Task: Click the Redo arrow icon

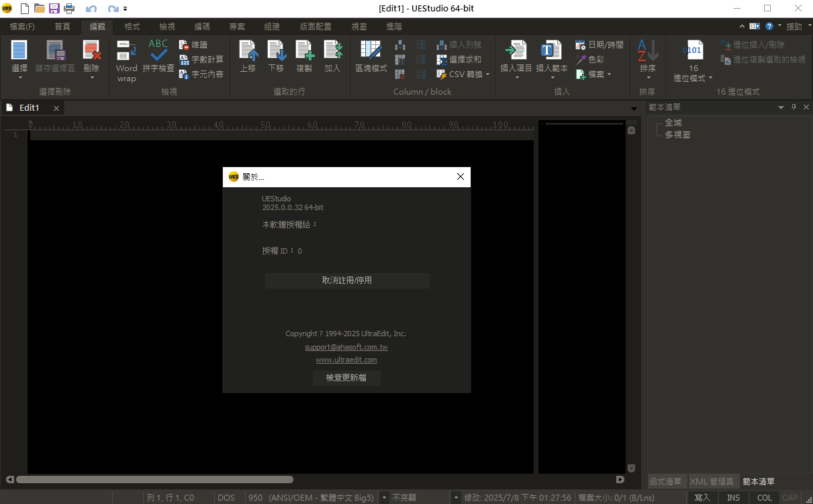Action: click(113, 9)
